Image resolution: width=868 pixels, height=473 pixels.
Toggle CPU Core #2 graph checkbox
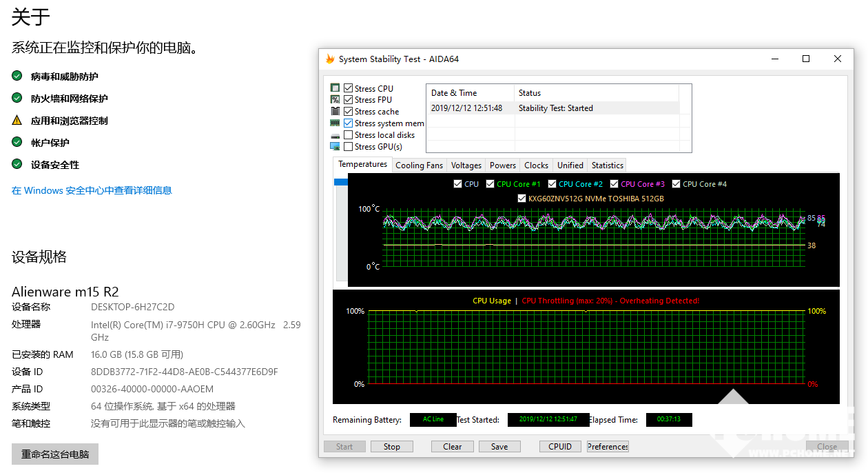point(552,184)
